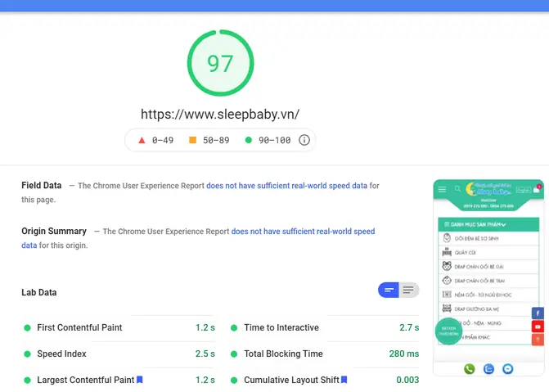Viewport: 549px width, 392px height.
Task: Select the Time to Interactive metric label
Action: pos(281,327)
